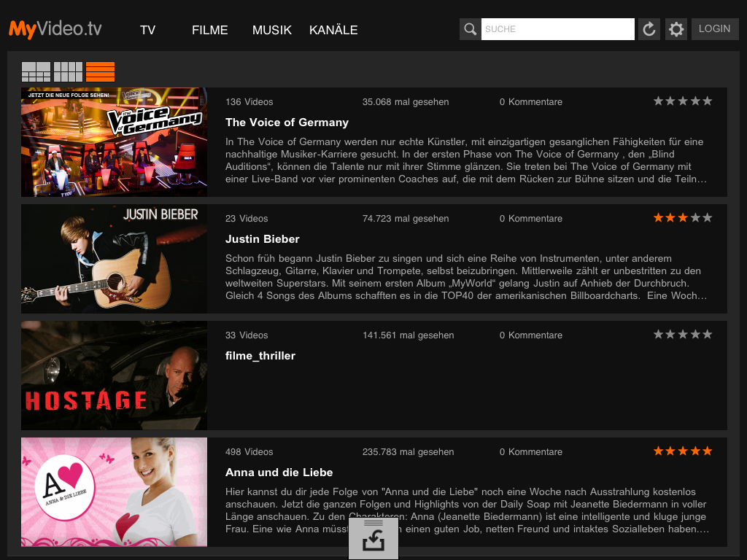The image size is (747, 560).
Task: Open the Justin Bieber channel title
Action: coord(262,239)
